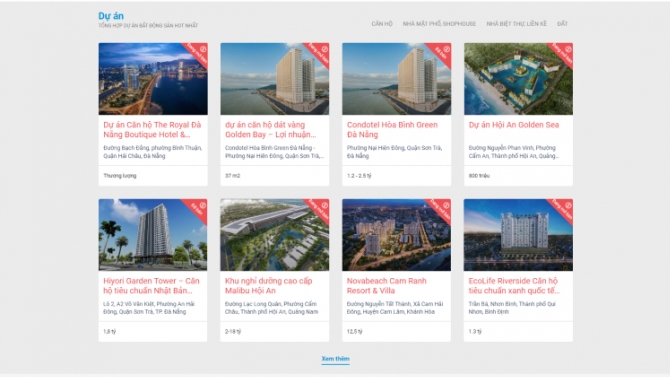Open Condotel Hòa Bình Green thumbnail
This screenshot has height=377, width=670.
point(397,79)
